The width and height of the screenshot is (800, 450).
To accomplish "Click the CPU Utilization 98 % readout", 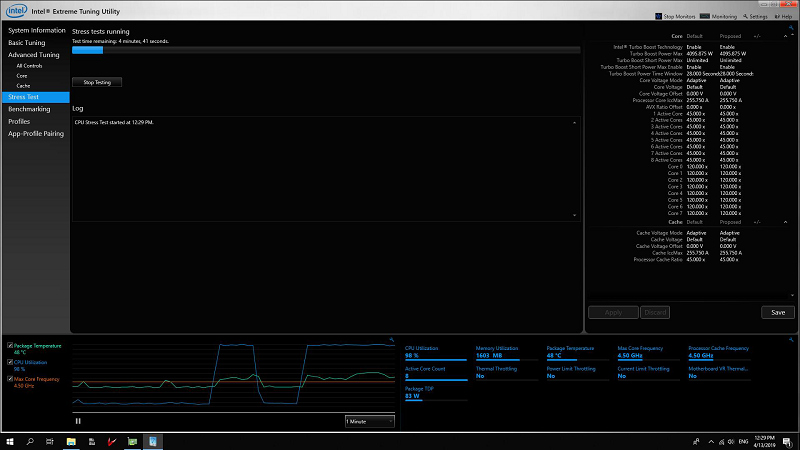I will 436,353.
